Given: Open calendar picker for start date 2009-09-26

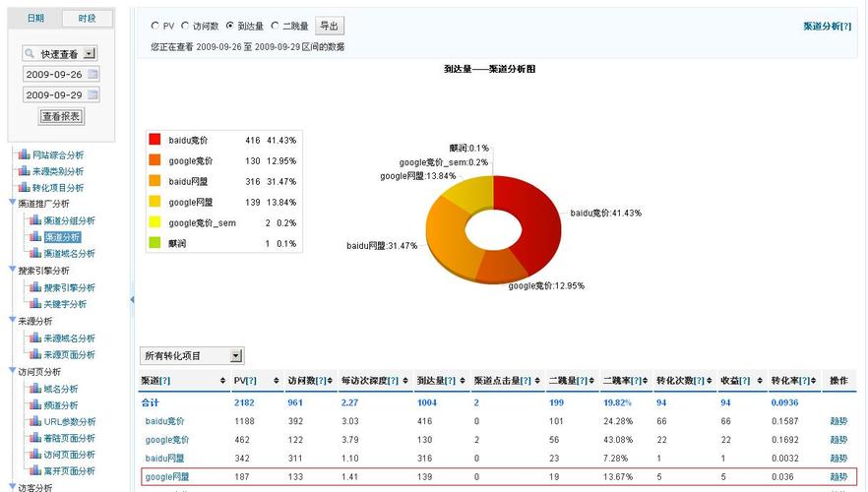Looking at the screenshot, I should (x=93, y=74).
